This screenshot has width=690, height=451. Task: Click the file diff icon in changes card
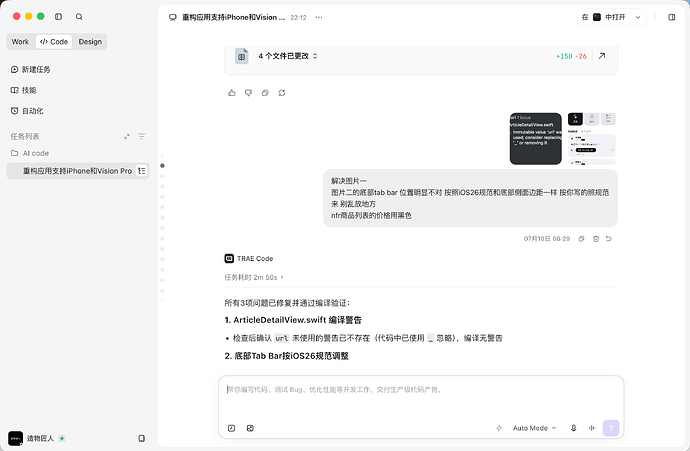tap(242, 56)
